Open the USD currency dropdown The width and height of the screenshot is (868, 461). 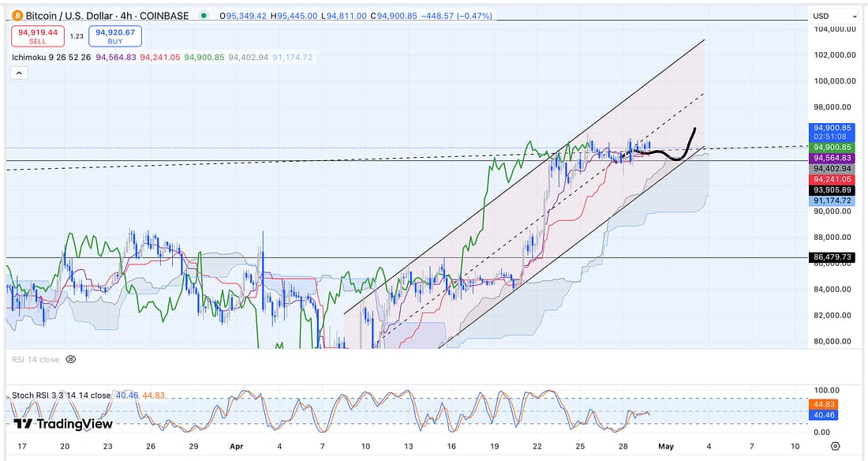point(832,16)
